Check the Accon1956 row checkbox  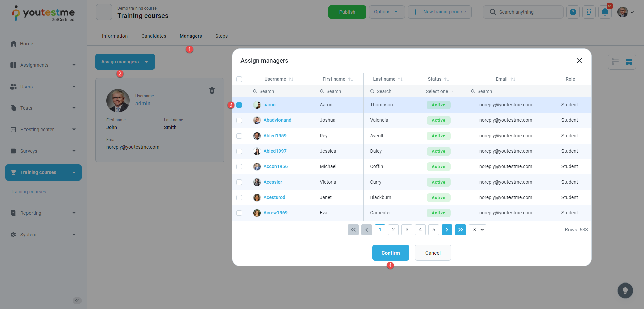(x=239, y=167)
